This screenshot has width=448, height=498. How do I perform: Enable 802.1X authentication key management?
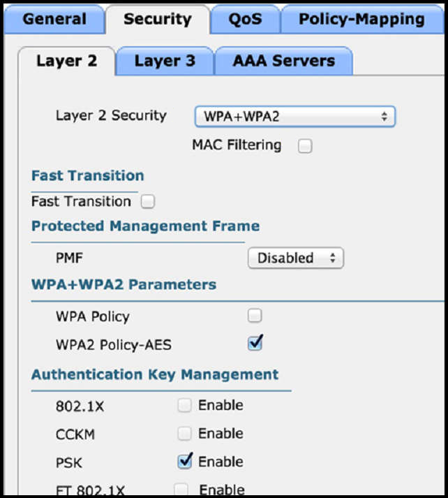184,405
